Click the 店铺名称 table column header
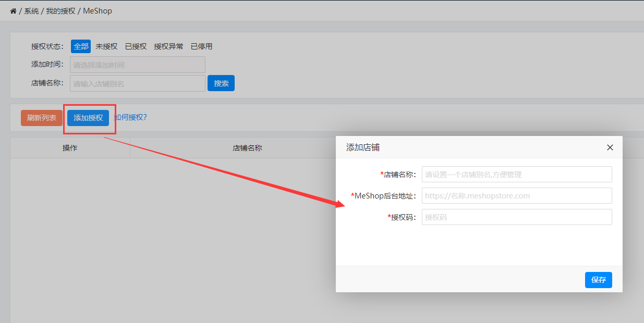This screenshot has height=323, width=644. pos(247,148)
